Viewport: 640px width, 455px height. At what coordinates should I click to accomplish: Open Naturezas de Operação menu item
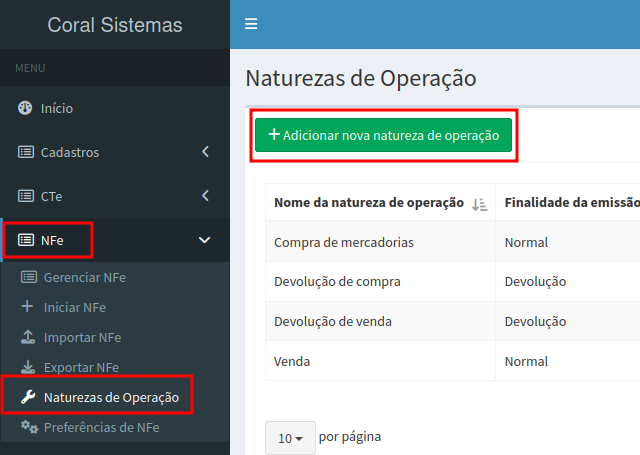(x=111, y=397)
